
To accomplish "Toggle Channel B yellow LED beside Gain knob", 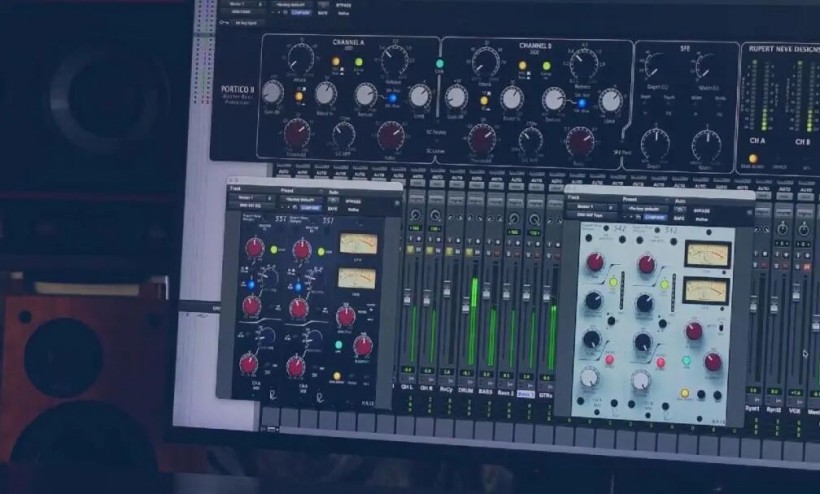I will click(484, 101).
